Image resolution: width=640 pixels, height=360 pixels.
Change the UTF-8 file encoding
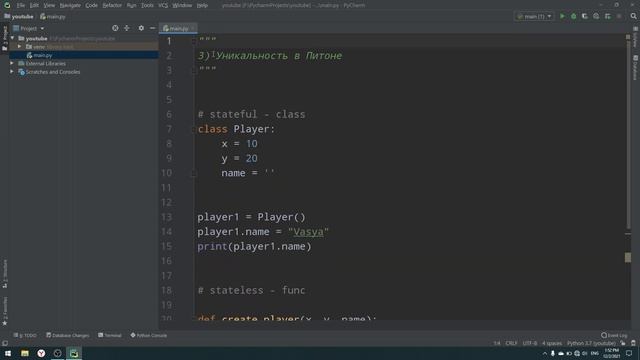tap(530, 343)
